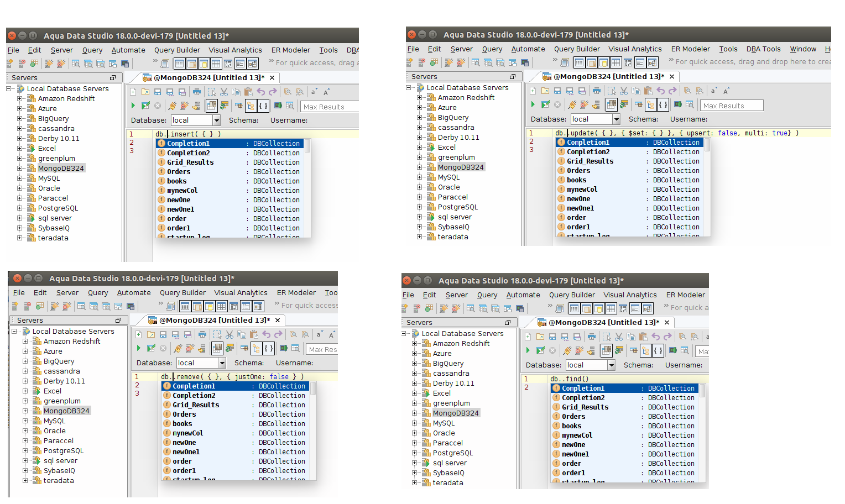845x504 pixels.
Task: Click the New script icon in the db.insert window
Action: pos(133,92)
